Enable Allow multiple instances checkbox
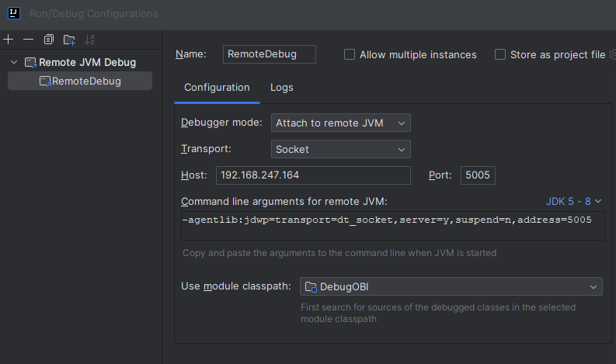Screen dimensions: 616x364 pos(350,54)
